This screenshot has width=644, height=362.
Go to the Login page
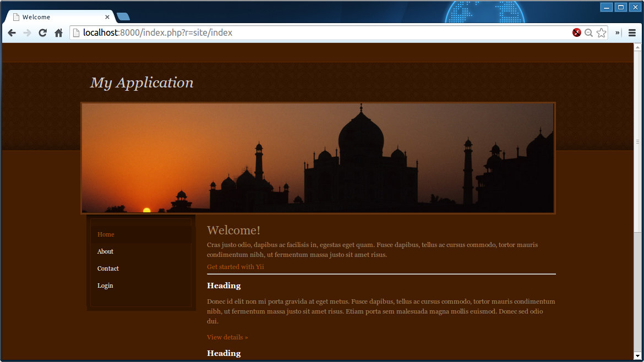105,286
